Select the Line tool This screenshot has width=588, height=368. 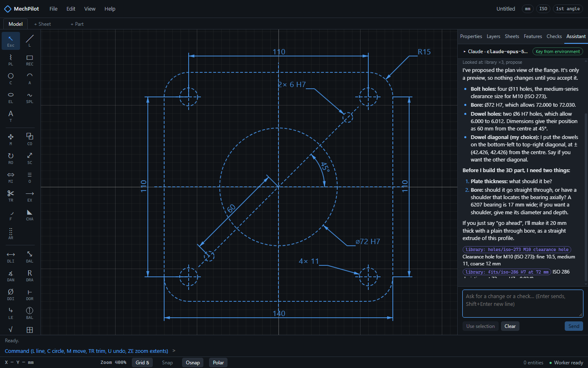pyautogui.click(x=30, y=41)
